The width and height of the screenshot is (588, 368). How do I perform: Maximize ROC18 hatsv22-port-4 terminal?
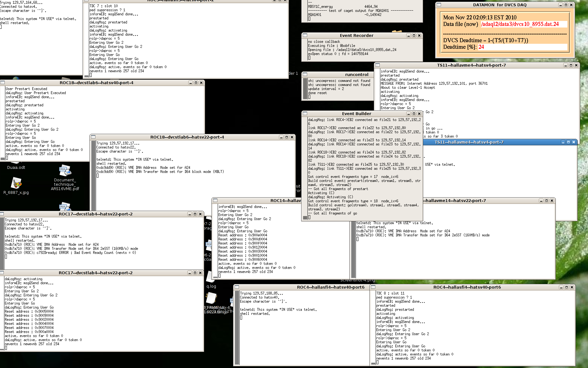tap(286, 137)
